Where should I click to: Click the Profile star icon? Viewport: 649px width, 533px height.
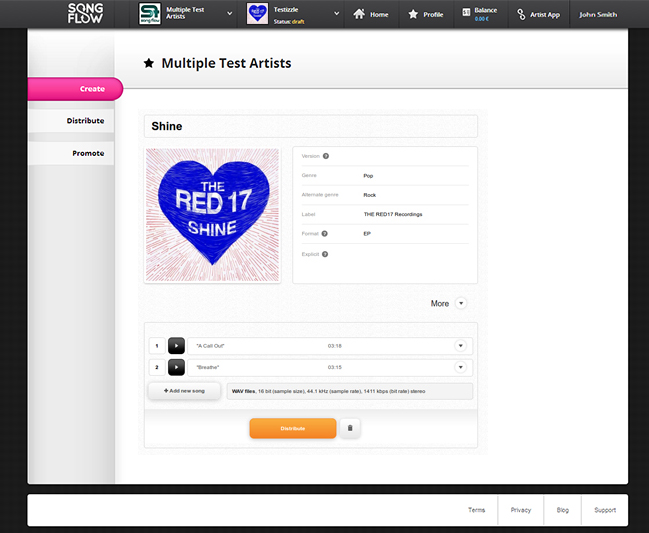(413, 14)
